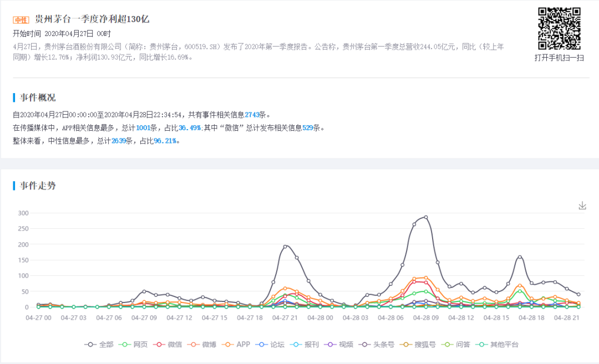Click the 事件走势 section heading
Viewport: 599px width, 364px height.
38,186
